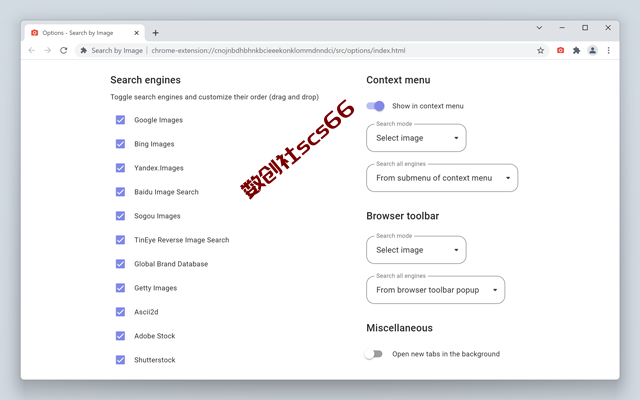Toggle Baidu Image Search checkbox
The image size is (640, 400).
click(x=120, y=192)
